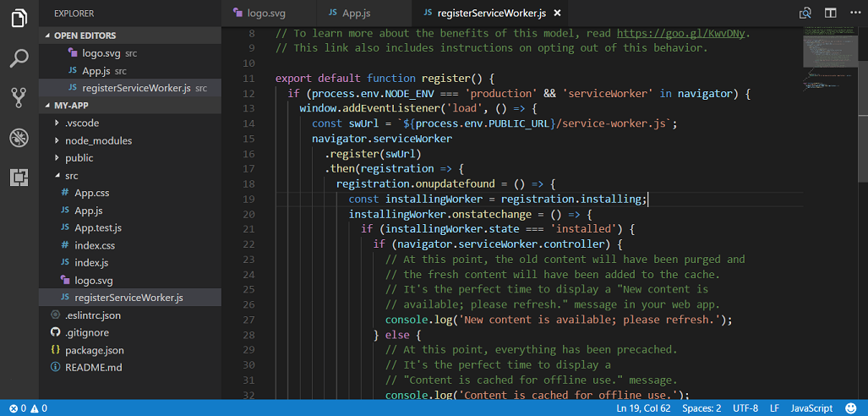Collapse the OPEN EDITORS section
868x416 pixels.
click(85, 36)
